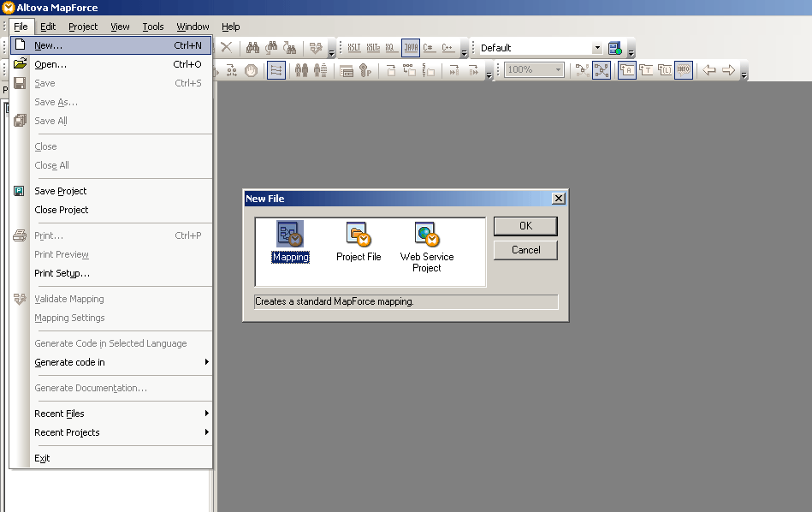Click the stop hand icon in toolbar
The image size is (812, 512).
click(x=252, y=70)
